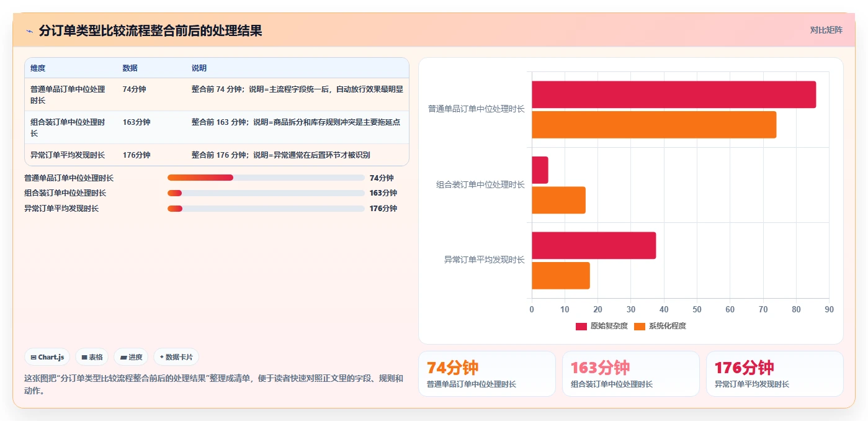Click the orange 组合装订单中位处理时长 chart bar
The height and width of the screenshot is (421, 868).
pyautogui.click(x=558, y=200)
